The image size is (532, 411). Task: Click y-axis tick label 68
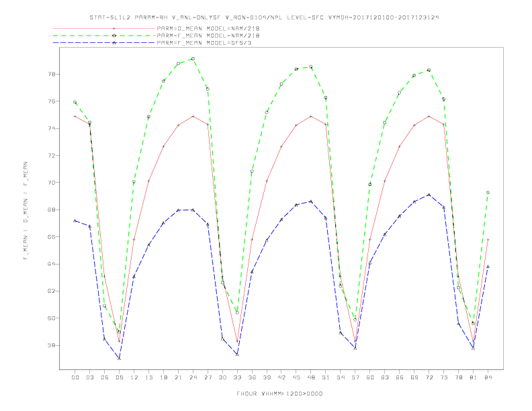[52, 210]
